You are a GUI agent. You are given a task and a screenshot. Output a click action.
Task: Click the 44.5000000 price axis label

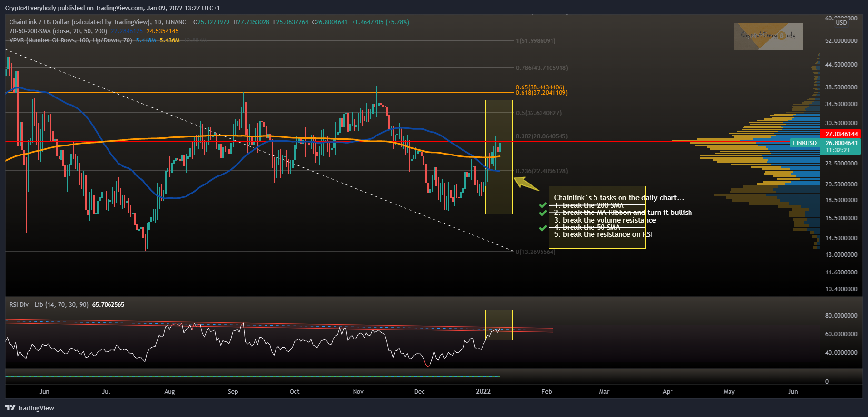pos(841,65)
